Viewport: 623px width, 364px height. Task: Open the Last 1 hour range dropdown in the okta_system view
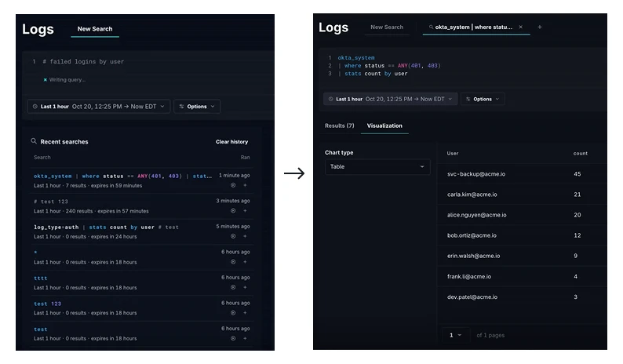(390, 99)
